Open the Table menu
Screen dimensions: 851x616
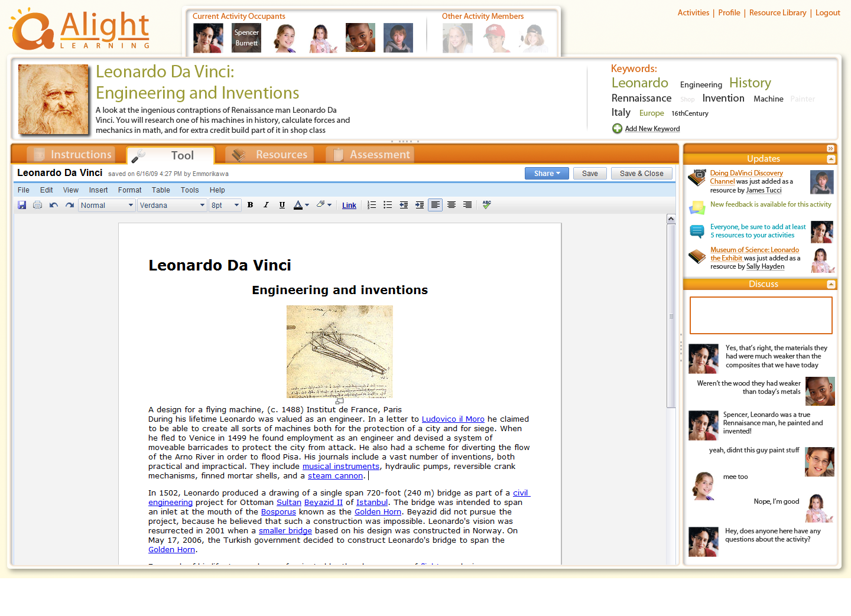click(x=161, y=190)
